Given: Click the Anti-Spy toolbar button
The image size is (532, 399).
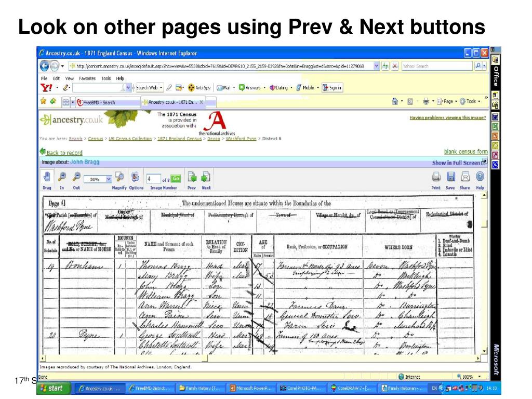Looking at the screenshot, I should coord(199,88).
